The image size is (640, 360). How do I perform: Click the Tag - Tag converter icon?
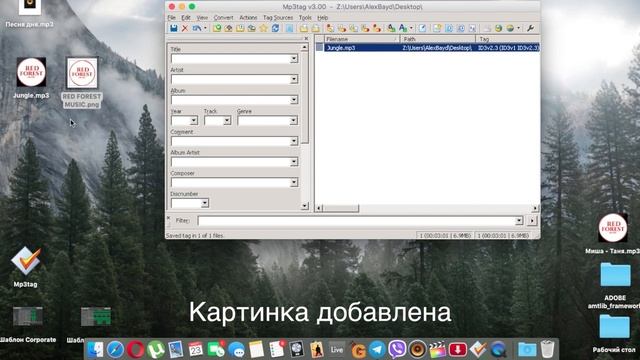(377, 28)
